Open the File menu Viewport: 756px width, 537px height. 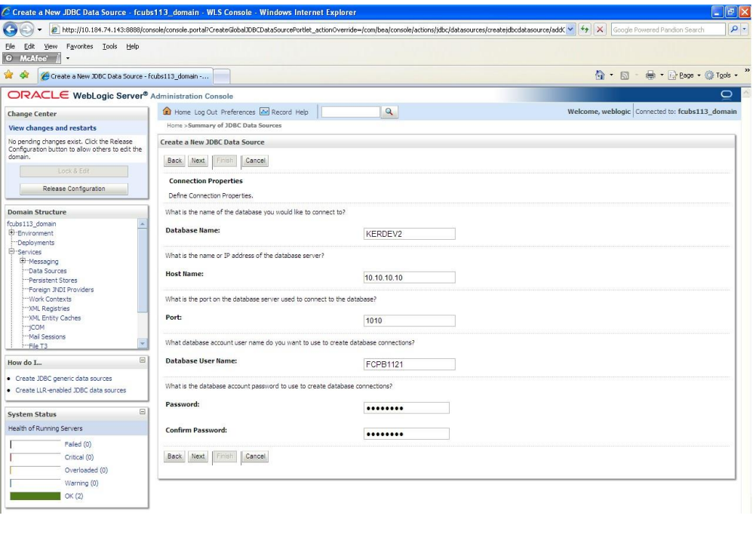[x=10, y=46]
